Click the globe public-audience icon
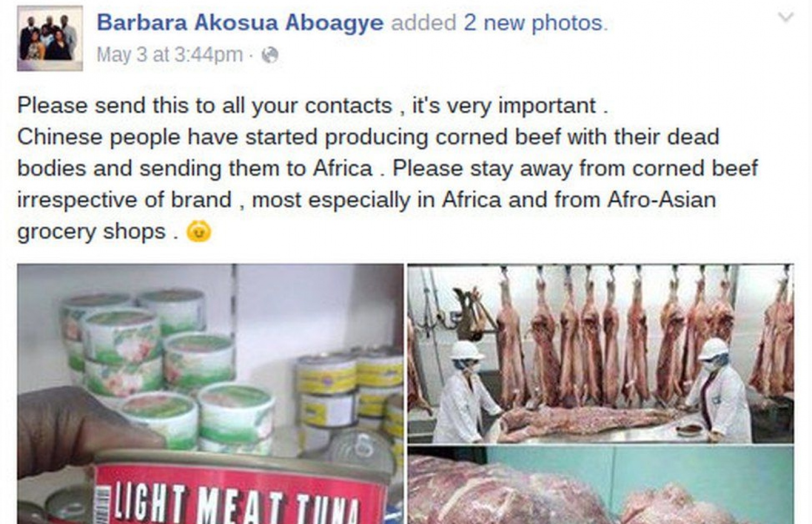Screen dimensions: 812x524 pos(270,55)
